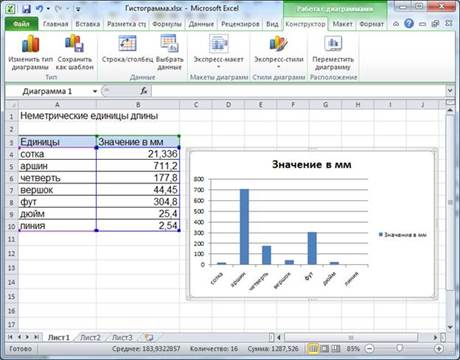Click the Изменить тип диаграммы icon
Image resolution: width=460 pixels, height=360 pixels.
(30, 44)
